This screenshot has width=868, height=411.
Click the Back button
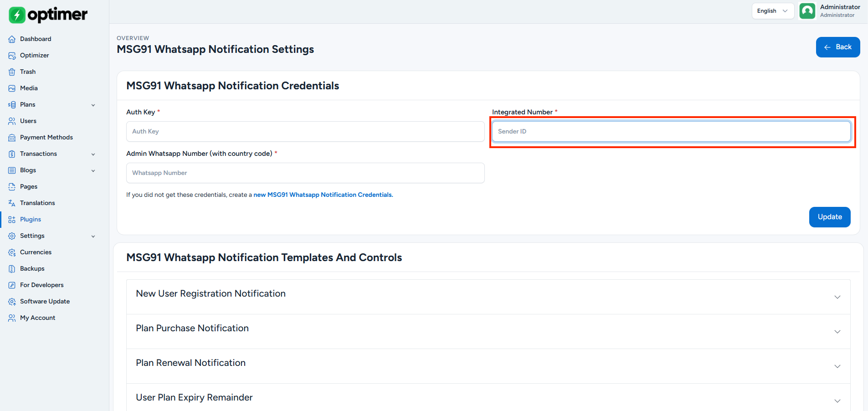[x=838, y=47]
